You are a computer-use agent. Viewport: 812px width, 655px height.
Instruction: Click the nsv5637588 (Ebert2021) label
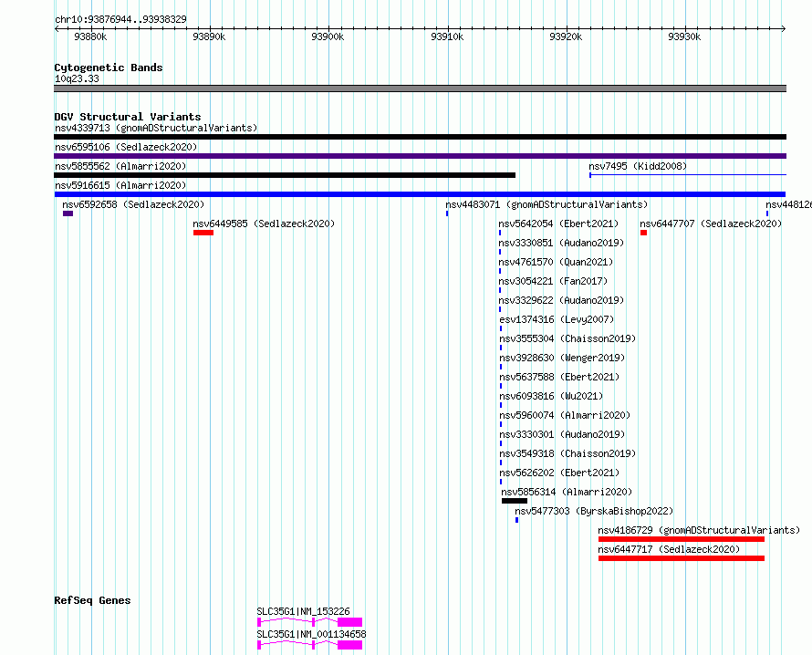(559, 377)
